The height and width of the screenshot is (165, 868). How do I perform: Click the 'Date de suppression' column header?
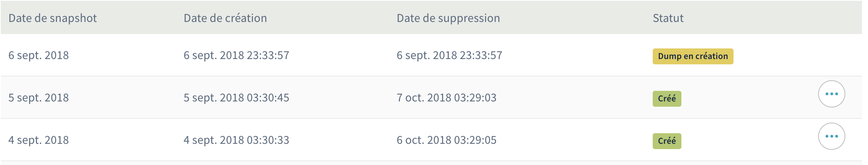coord(448,18)
